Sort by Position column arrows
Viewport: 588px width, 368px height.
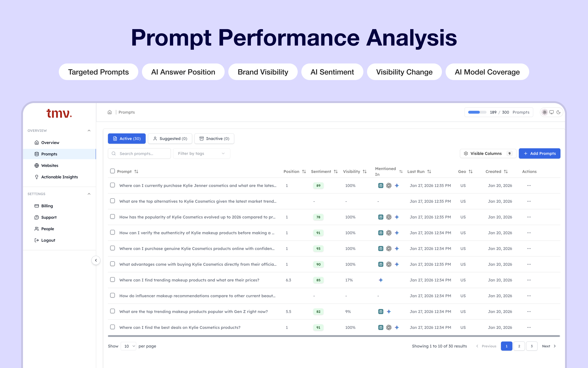coord(304,172)
